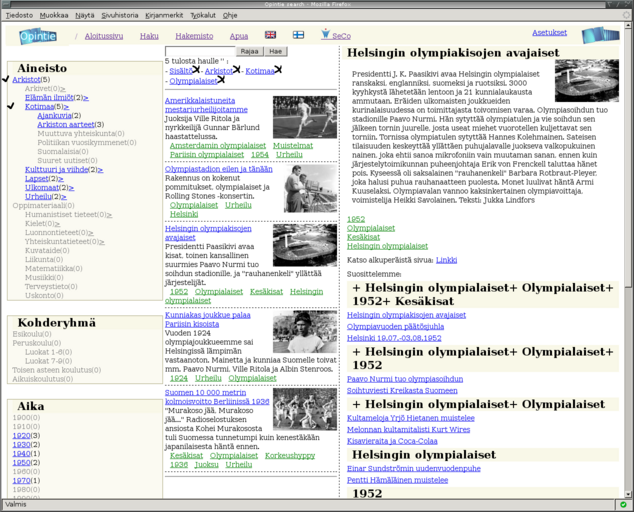Open Pentti Hämäläinen muistelee link
This screenshot has height=512, width=634.
click(397, 480)
